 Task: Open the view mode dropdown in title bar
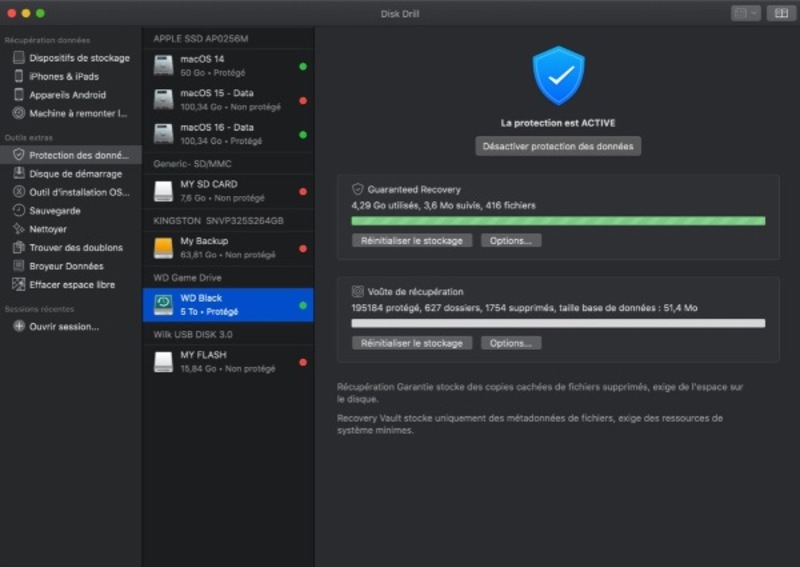click(746, 13)
